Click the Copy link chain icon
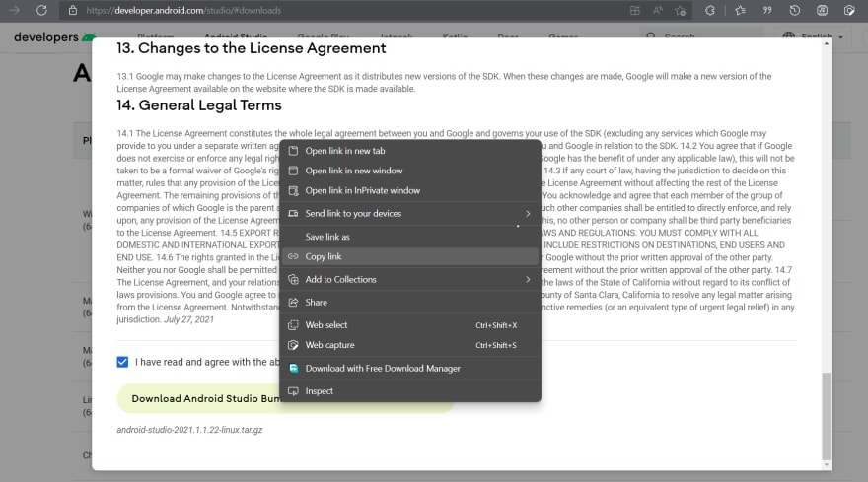The image size is (868, 482). coord(293,256)
